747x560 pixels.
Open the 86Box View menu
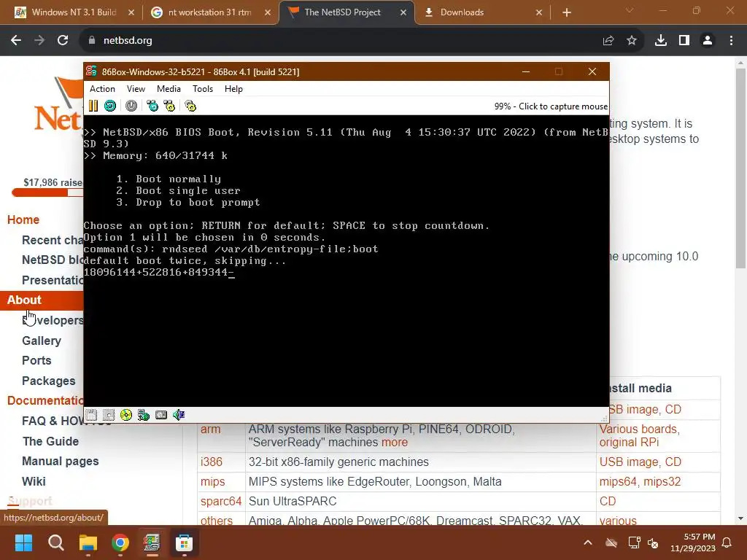(x=136, y=88)
